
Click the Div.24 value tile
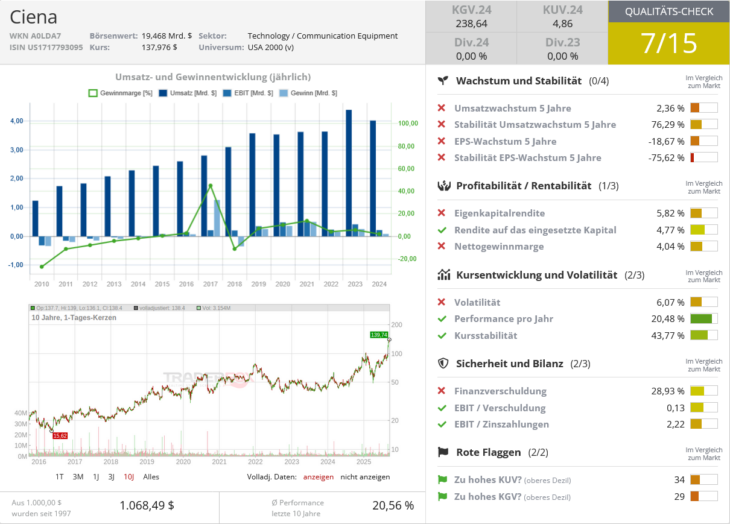click(x=471, y=49)
